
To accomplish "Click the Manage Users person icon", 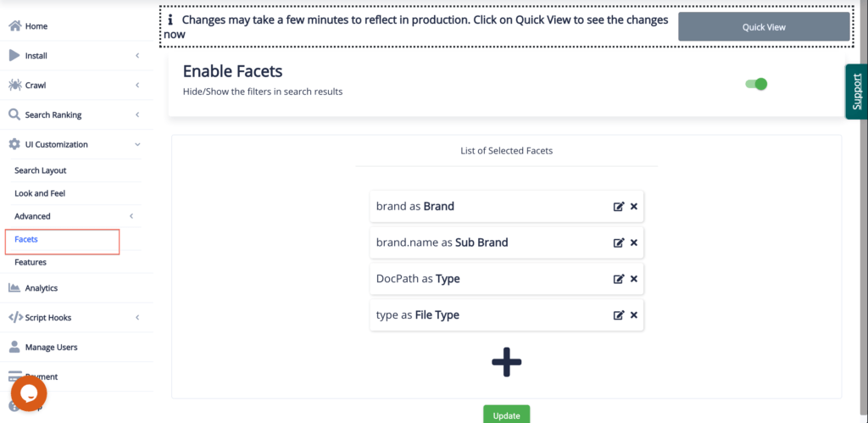I will [x=15, y=348].
